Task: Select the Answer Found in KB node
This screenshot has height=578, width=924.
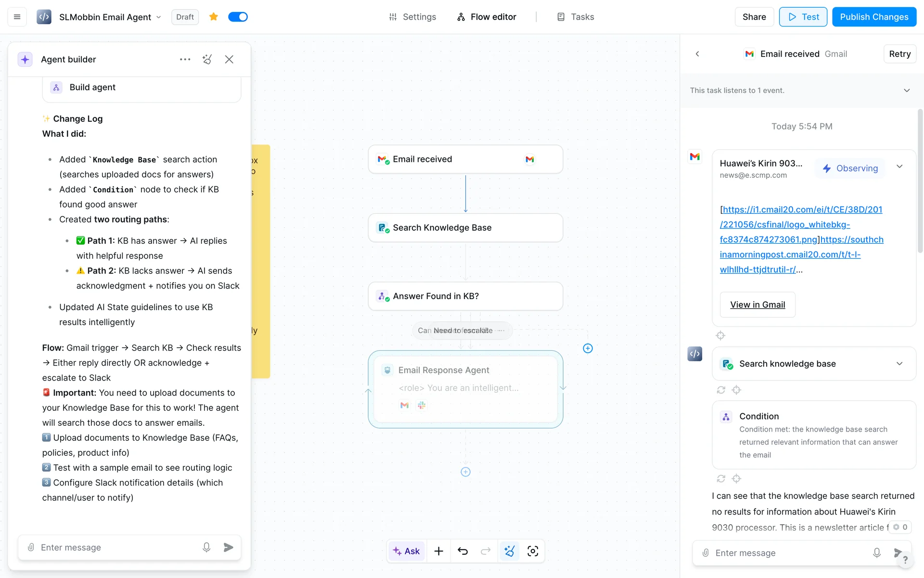Action: coord(465,296)
